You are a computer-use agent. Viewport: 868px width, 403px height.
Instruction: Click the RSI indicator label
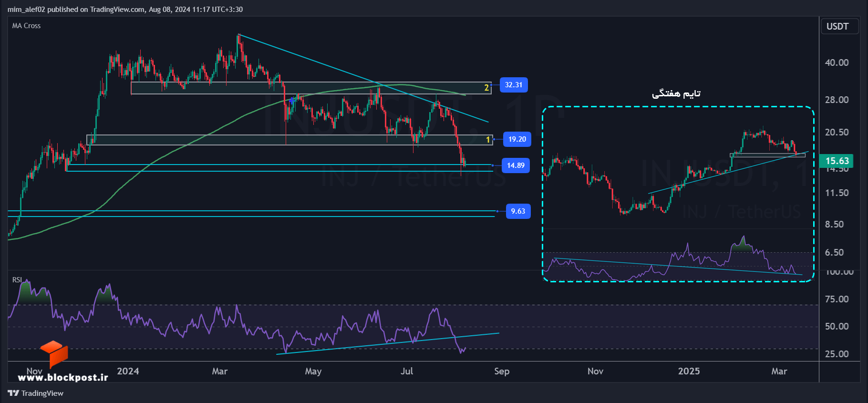click(17, 279)
